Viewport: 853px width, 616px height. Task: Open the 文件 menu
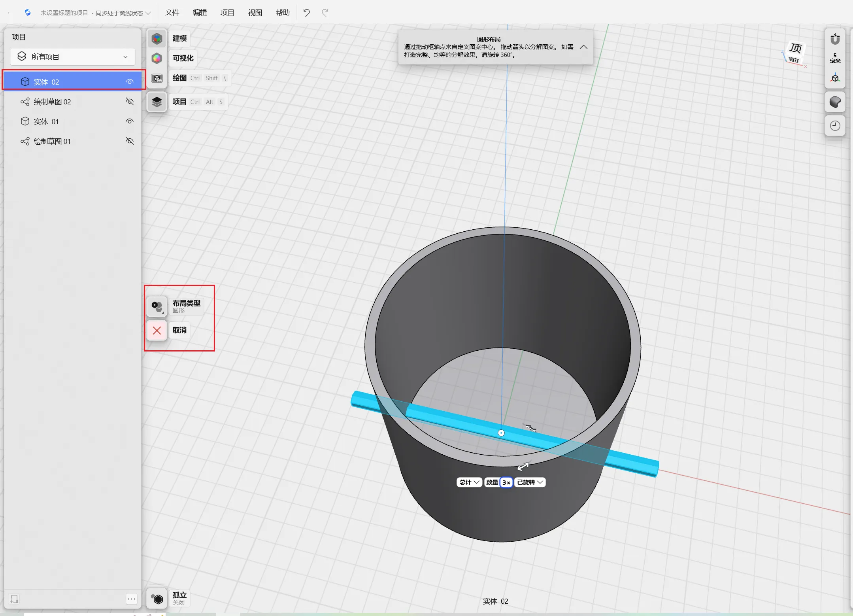coord(172,13)
